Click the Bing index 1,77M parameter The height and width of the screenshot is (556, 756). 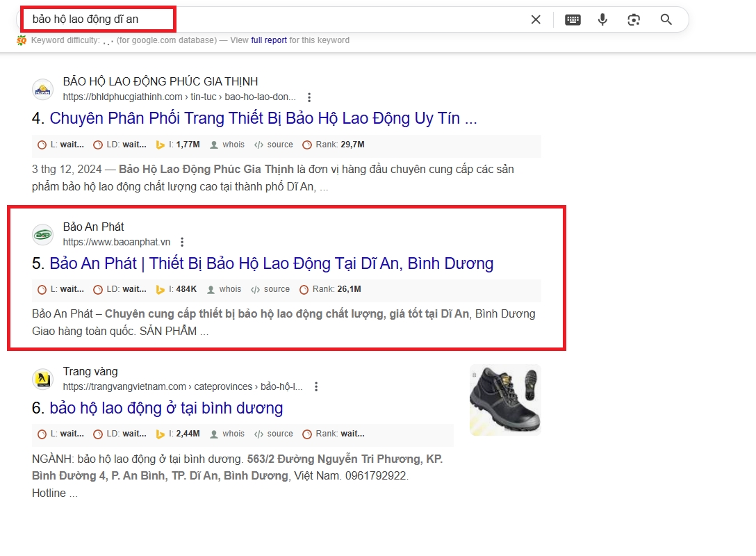(x=178, y=145)
